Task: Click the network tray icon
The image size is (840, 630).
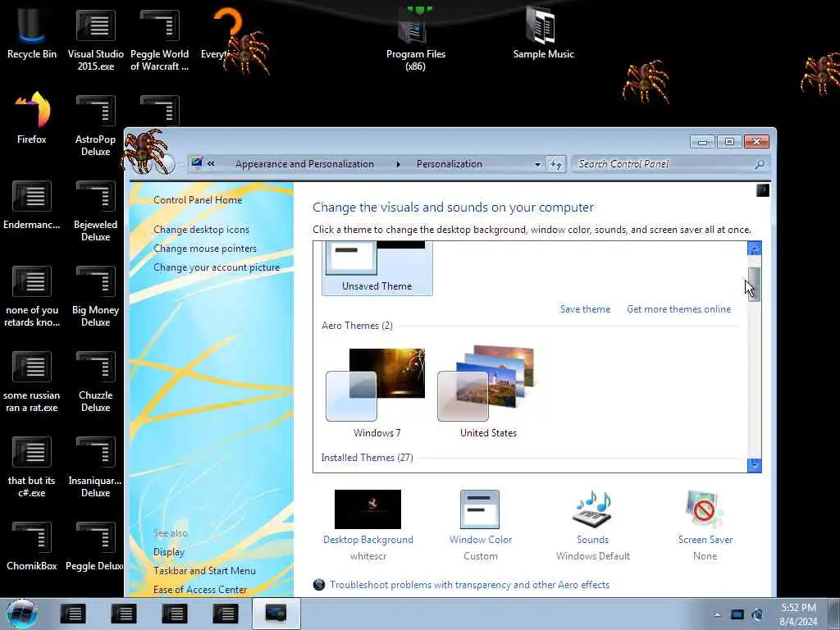Action: [737, 614]
